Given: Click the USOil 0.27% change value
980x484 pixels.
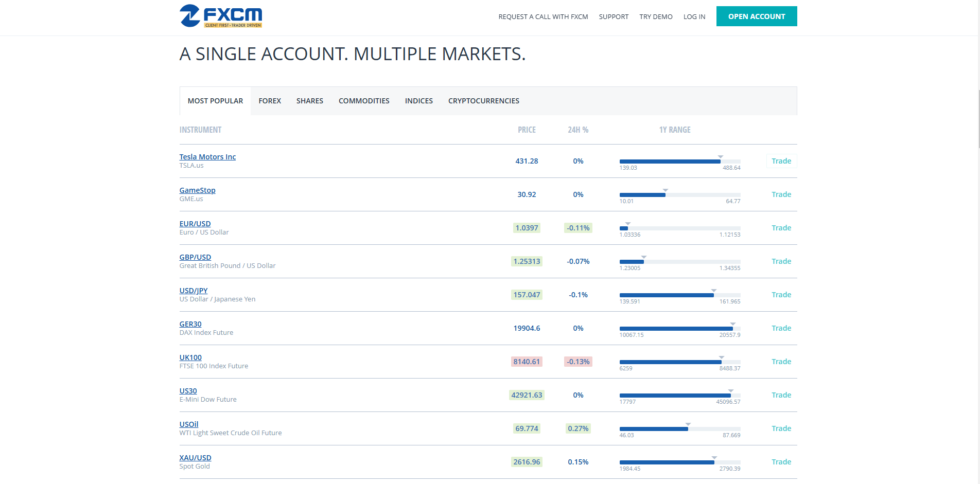Looking at the screenshot, I should (578, 428).
